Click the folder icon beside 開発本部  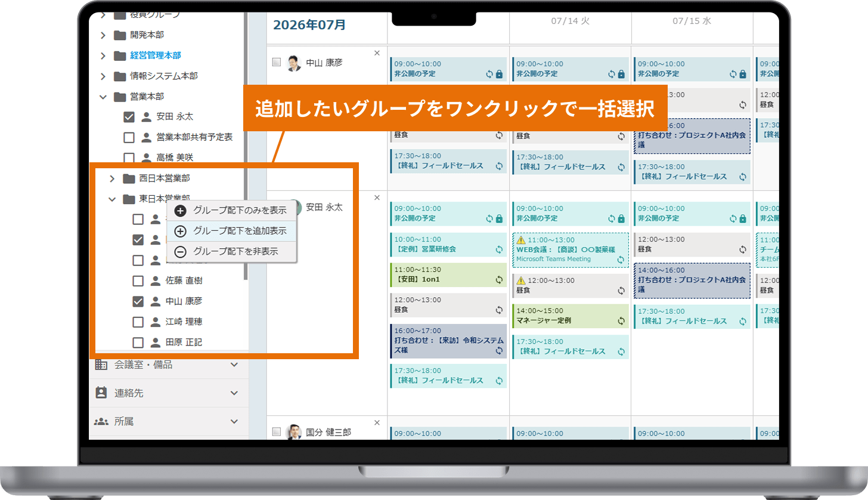[x=119, y=35]
